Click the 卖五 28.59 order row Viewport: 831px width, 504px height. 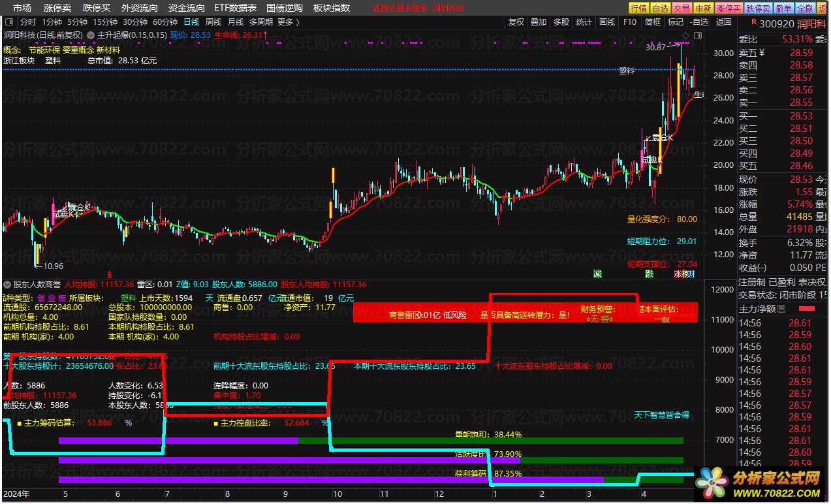(x=782, y=53)
